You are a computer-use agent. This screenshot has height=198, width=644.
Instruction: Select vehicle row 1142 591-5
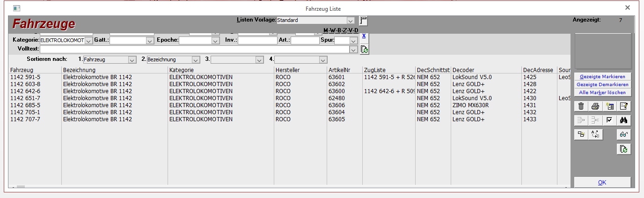coord(289,77)
